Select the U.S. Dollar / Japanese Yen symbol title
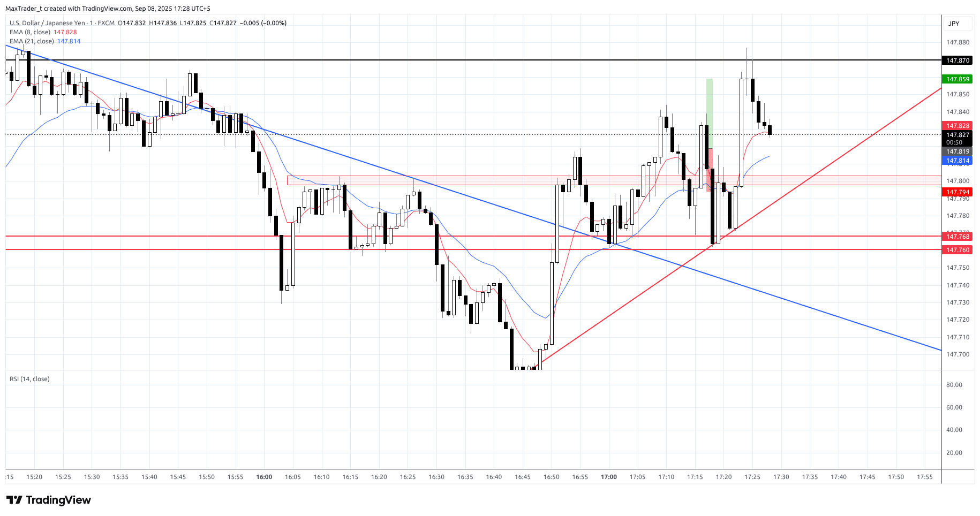Image resolution: width=980 pixels, height=516 pixels. pos(47,23)
